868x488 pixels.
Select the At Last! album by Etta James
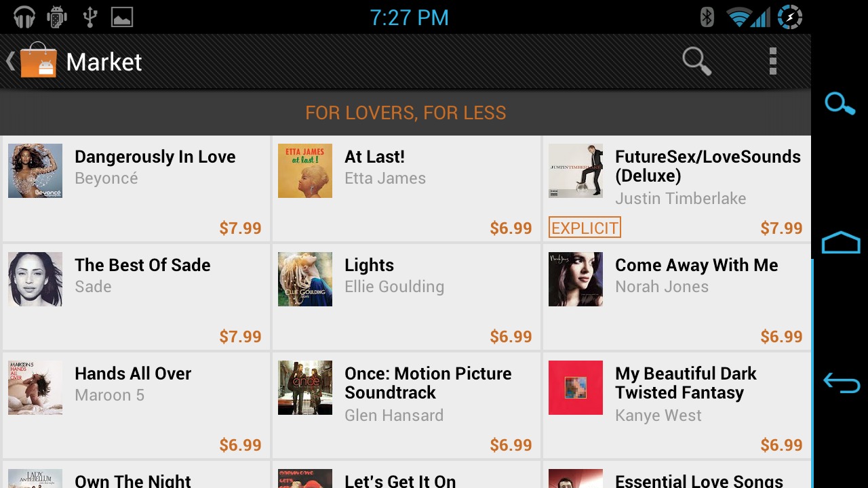coord(406,188)
